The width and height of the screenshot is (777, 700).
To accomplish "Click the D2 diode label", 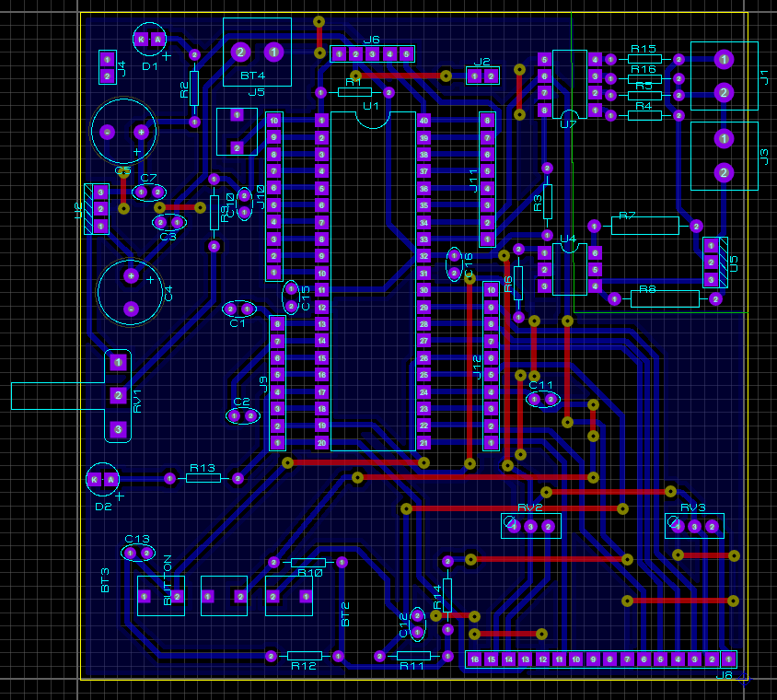I will point(103,507).
